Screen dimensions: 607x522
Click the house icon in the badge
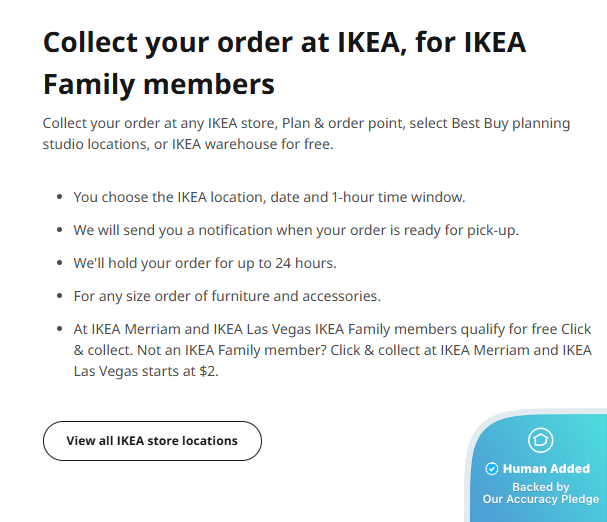click(x=540, y=440)
